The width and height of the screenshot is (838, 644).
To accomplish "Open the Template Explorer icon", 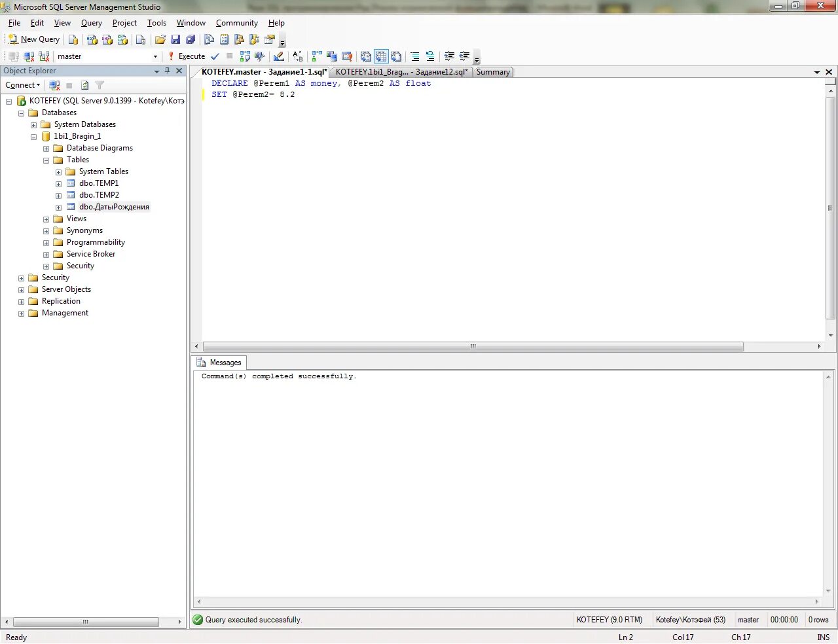I will coord(254,40).
